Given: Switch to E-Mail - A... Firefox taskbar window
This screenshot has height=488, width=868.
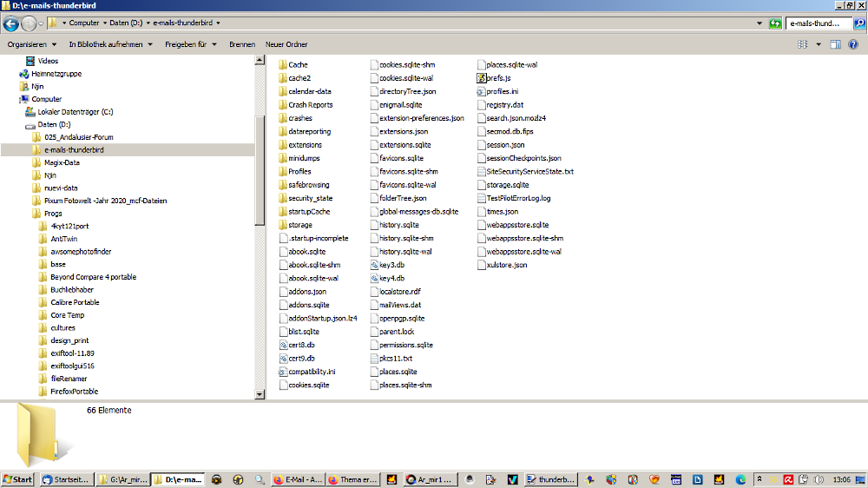Looking at the screenshot, I should pos(298,479).
